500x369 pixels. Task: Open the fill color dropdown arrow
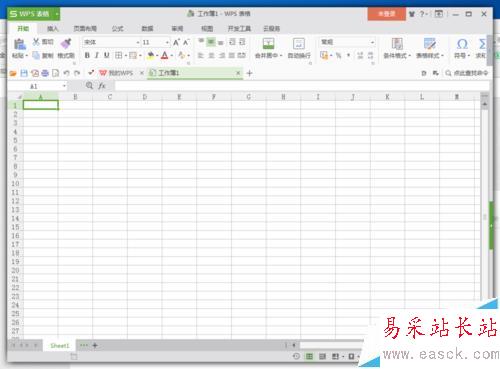point(157,55)
